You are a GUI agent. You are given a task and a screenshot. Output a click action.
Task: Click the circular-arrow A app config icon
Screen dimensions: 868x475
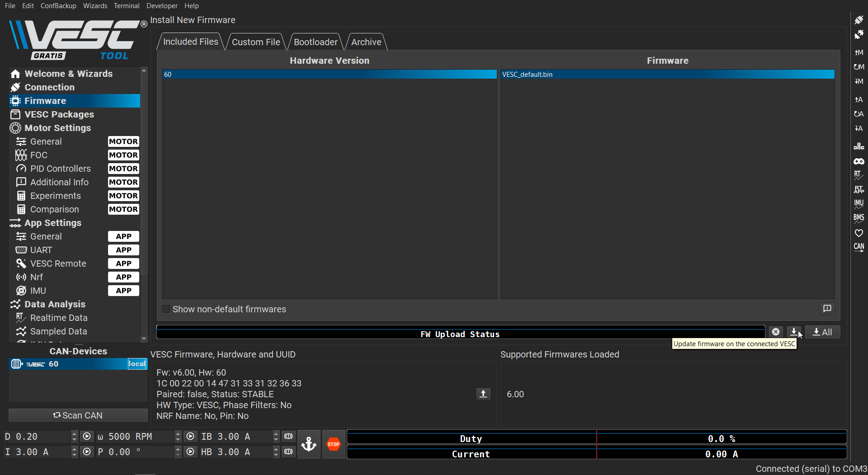pyautogui.click(x=859, y=114)
